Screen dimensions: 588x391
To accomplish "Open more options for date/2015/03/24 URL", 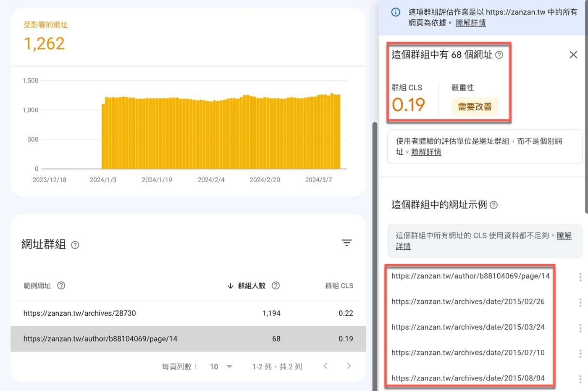I will (580, 328).
